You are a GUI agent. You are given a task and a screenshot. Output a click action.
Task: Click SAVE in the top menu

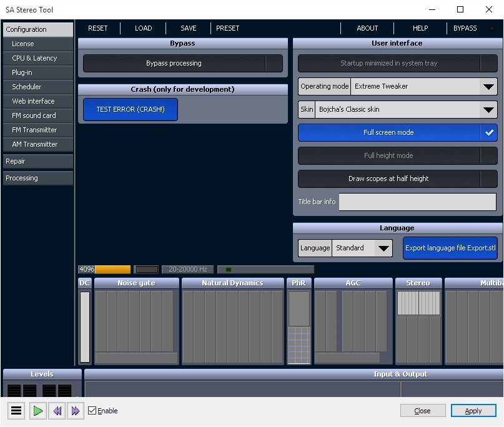click(189, 28)
